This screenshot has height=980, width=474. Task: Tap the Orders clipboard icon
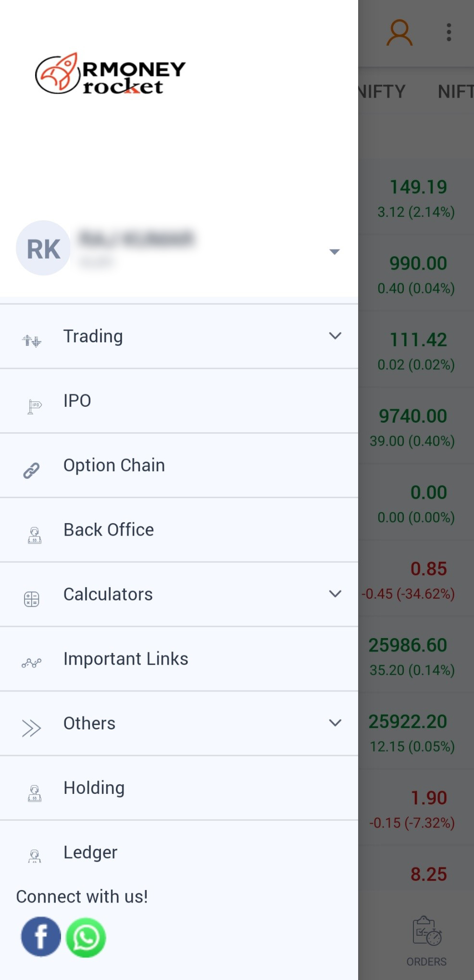[x=426, y=931]
